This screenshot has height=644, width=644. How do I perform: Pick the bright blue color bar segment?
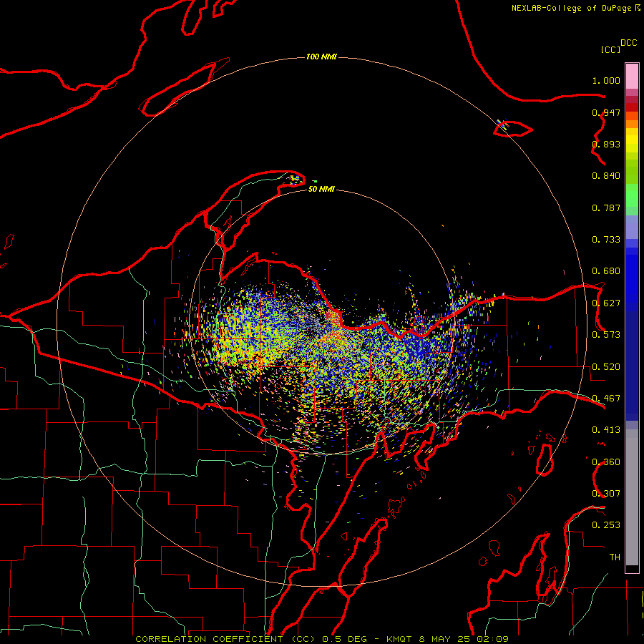click(632, 279)
